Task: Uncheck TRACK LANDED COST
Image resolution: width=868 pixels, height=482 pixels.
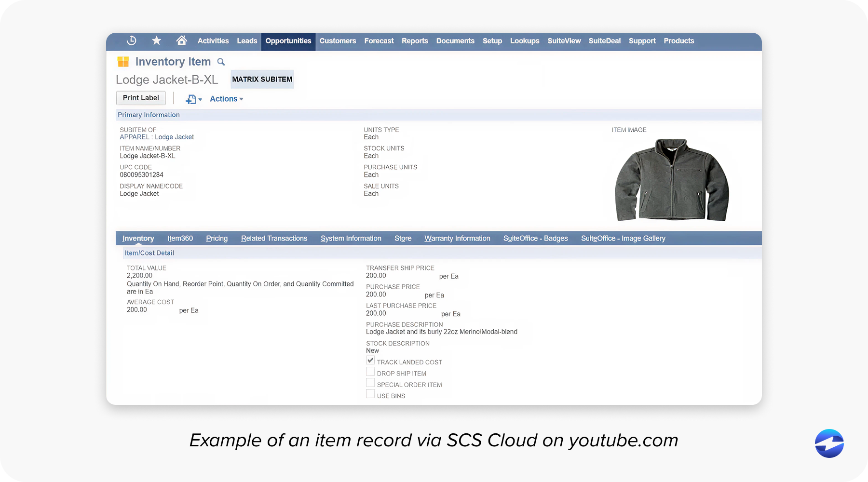Action: pos(370,360)
